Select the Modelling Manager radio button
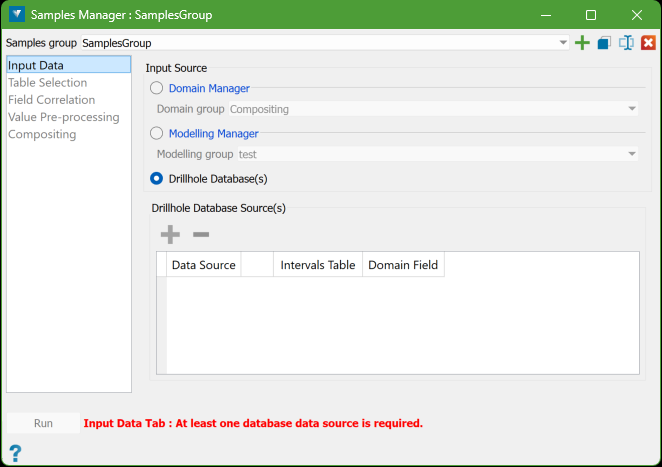The image size is (662, 467). click(x=157, y=133)
